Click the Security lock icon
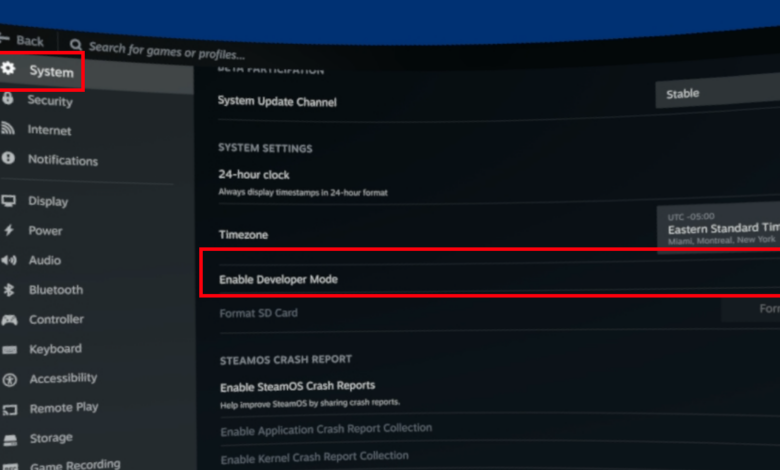Screen dimensions: 780x470 click(x=7, y=98)
